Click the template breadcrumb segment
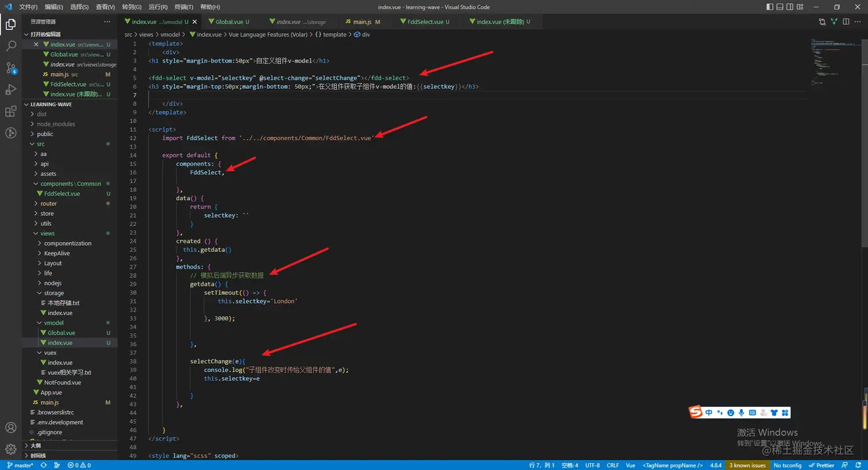868x470 pixels. (x=335, y=34)
